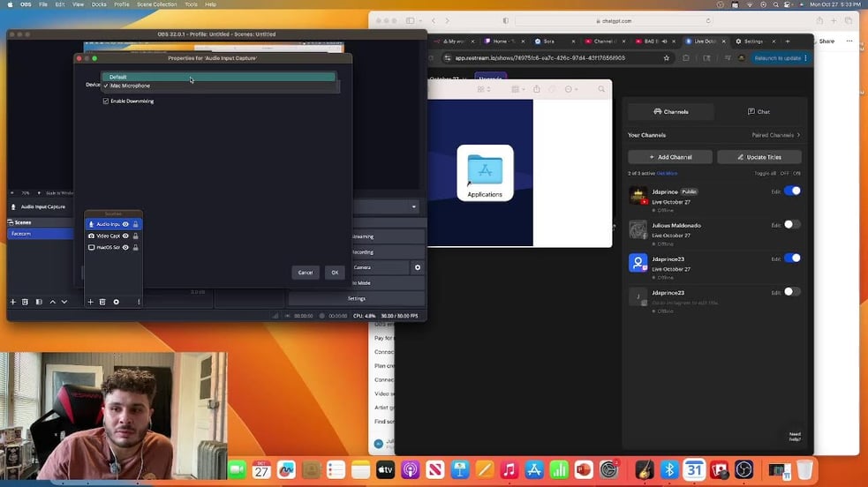The height and width of the screenshot is (487, 868).
Task: Remove the selected source with trash icon
Action: click(102, 302)
